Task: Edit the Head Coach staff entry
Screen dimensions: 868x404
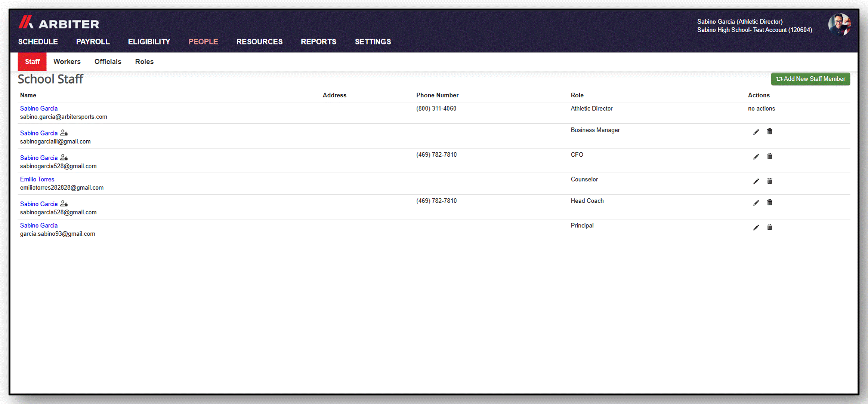Action: [756, 202]
